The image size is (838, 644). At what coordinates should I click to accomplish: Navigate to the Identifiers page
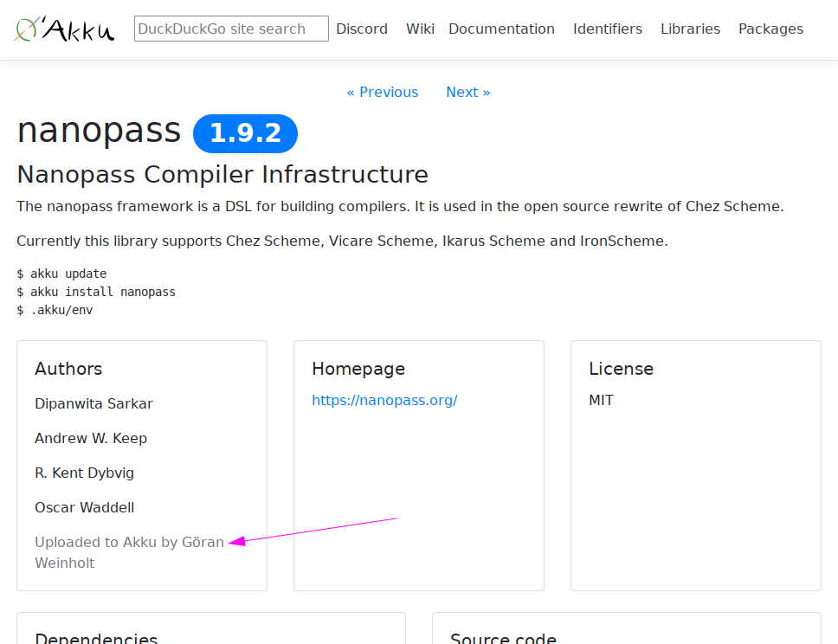[607, 29]
